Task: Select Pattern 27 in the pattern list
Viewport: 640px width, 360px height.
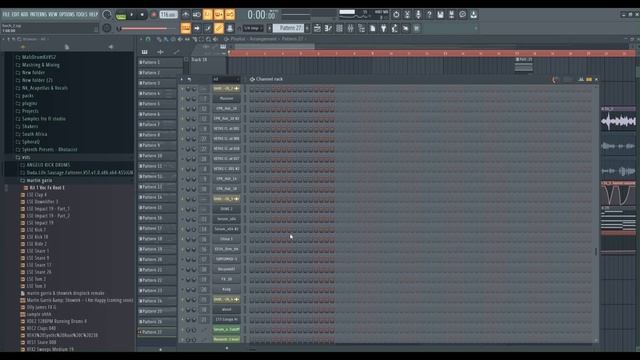Action: (157, 332)
